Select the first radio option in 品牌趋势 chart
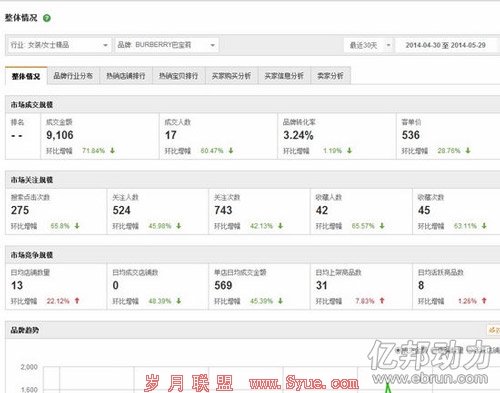500x393 pixels. (398, 350)
